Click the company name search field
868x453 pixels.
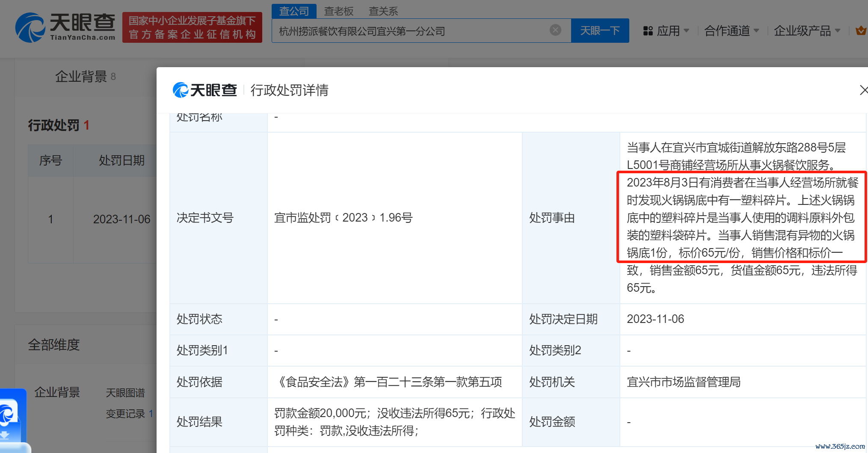[x=411, y=31]
